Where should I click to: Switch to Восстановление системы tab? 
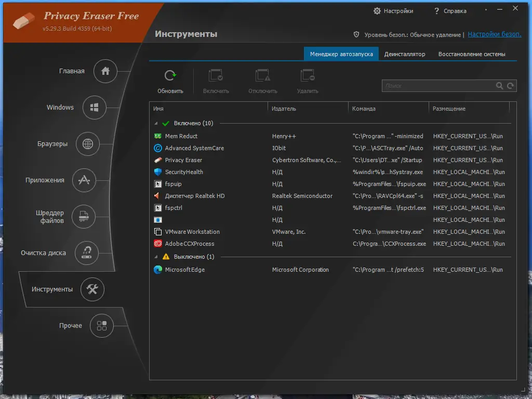point(472,54)
